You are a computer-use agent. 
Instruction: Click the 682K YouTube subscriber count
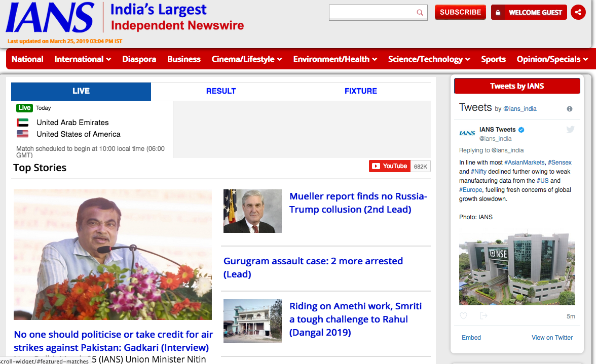click(x=421, y=166)
